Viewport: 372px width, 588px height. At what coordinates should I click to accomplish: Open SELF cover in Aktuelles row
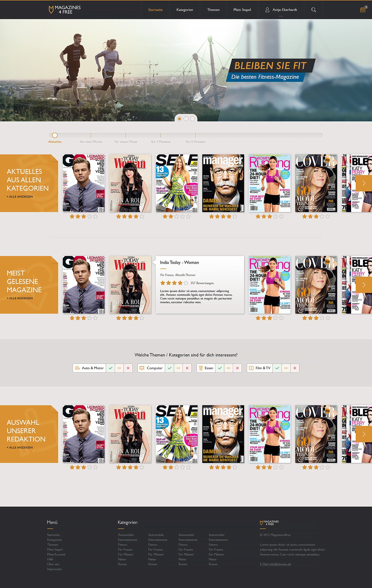[177, 183]
